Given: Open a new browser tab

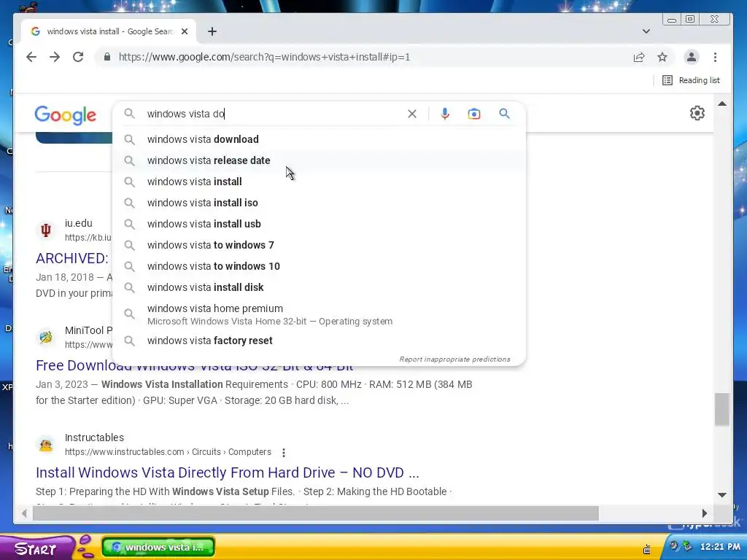Looking at the screenshot, I should [212, 31].
